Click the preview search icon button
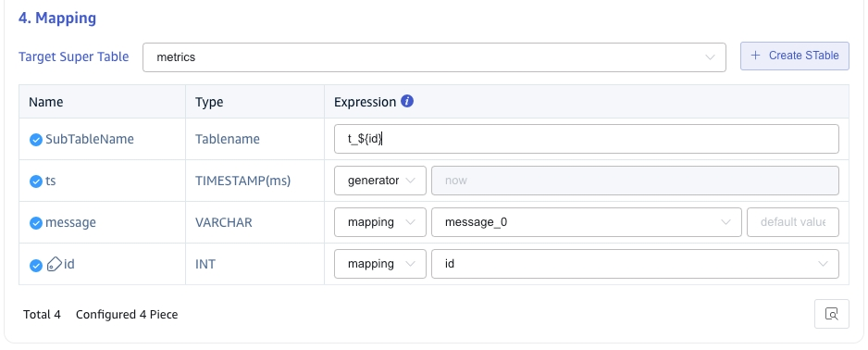The image size is (868, 350). point(832,314)
